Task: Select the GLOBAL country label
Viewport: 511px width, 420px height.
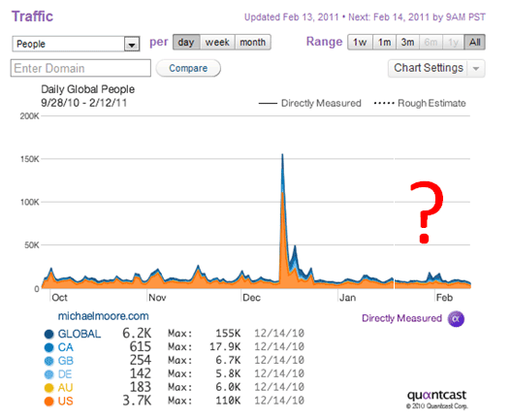Action: tap(80, 334)
